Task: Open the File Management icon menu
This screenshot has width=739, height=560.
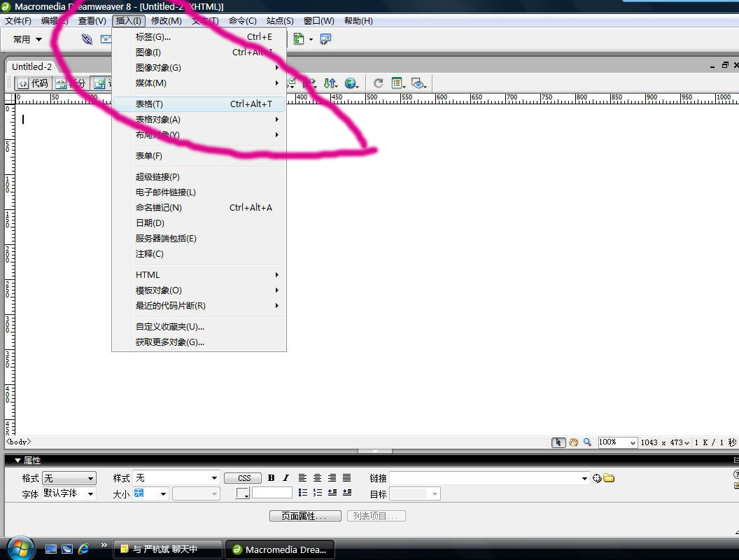Action: click(x=330, y=83)
